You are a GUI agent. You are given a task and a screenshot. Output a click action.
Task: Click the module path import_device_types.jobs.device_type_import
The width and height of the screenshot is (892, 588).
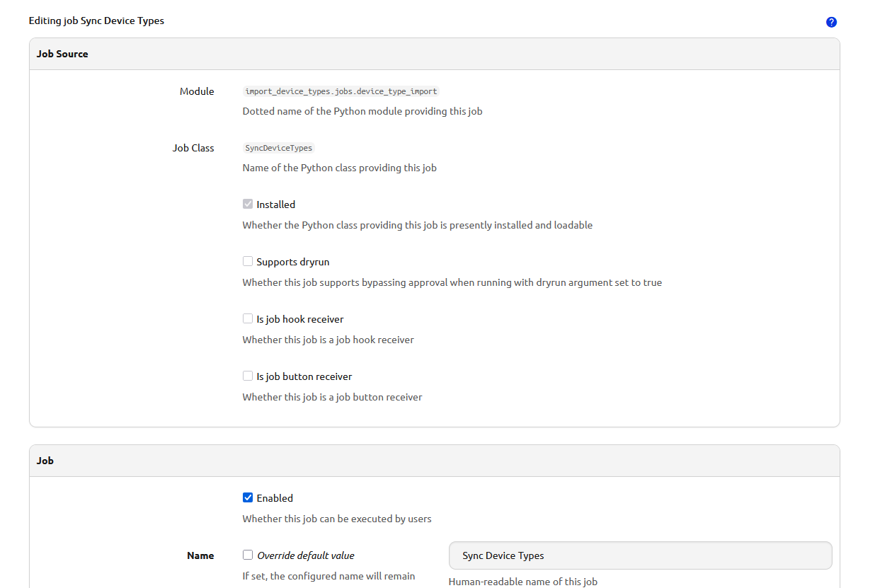[341, 91]
